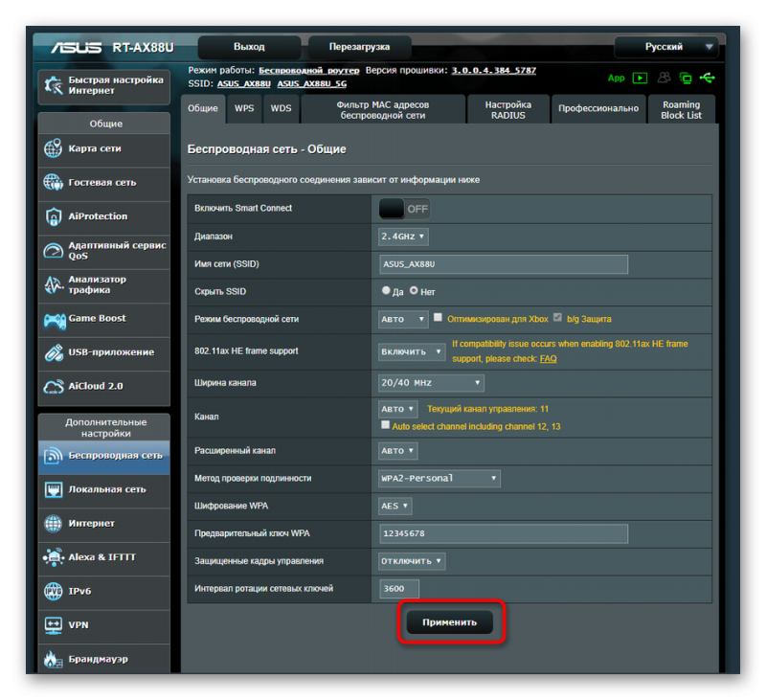This screenshot has width=766, height=700.
Task: Open the Русский language dropdown
Action: click(666, 47)
